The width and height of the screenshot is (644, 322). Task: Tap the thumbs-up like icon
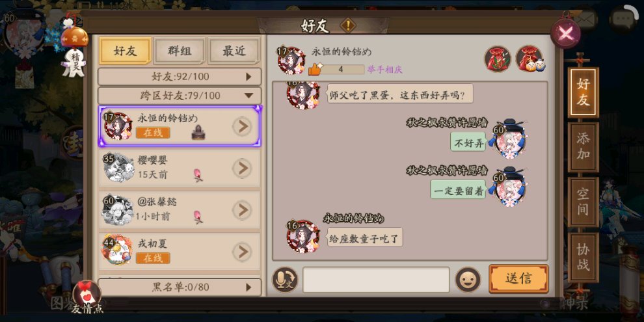(x=314, y=69)
